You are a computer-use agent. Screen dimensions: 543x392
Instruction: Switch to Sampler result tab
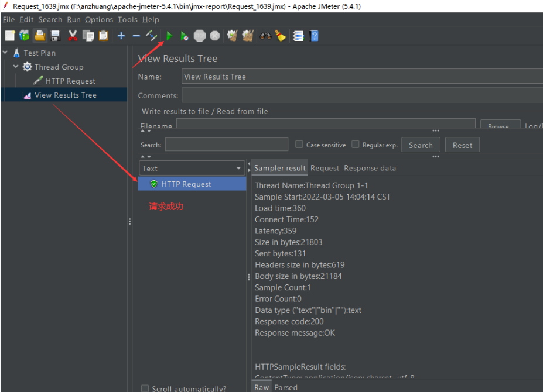tap(280, 168)
